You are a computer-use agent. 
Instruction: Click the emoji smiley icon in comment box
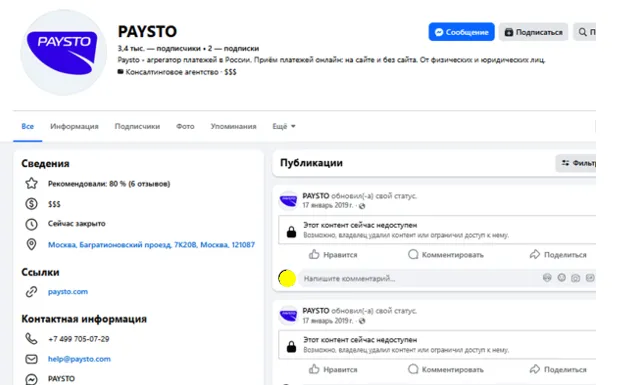pyautogui.click(x=562, y=278)
